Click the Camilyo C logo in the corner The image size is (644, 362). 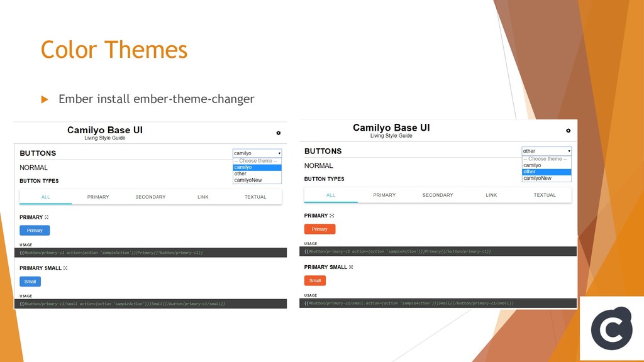[x=611, y=328]
